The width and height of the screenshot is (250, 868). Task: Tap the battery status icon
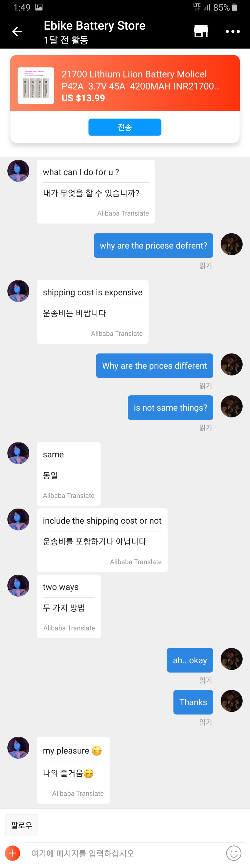pyautogui.click(x=235, y=7)
